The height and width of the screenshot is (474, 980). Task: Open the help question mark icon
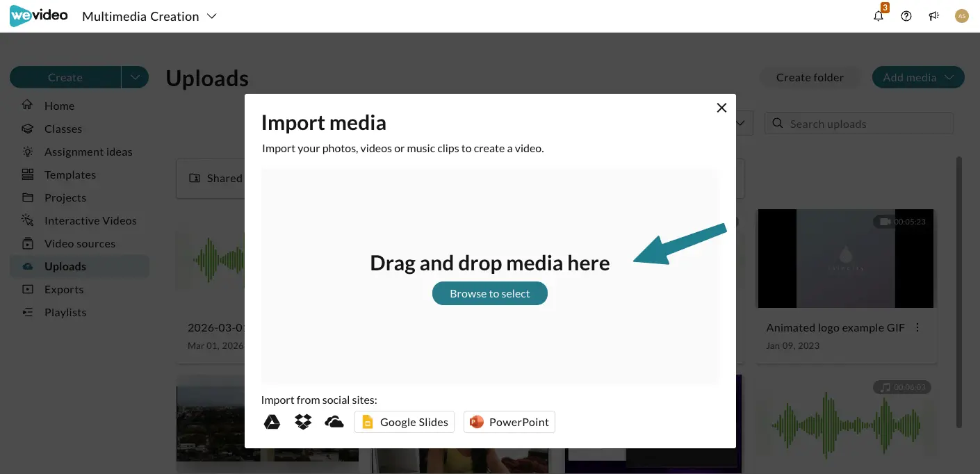[x=906, y=16]
